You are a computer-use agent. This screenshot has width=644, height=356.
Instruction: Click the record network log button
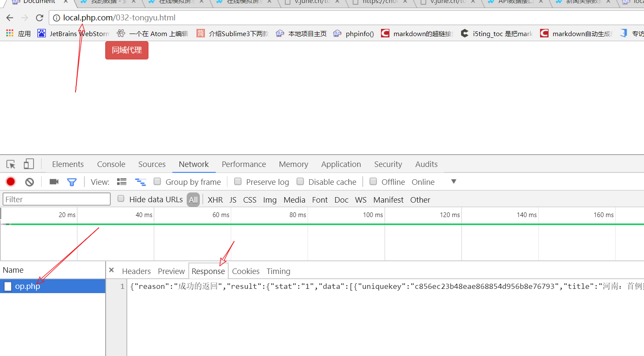[x=11, y=182]
